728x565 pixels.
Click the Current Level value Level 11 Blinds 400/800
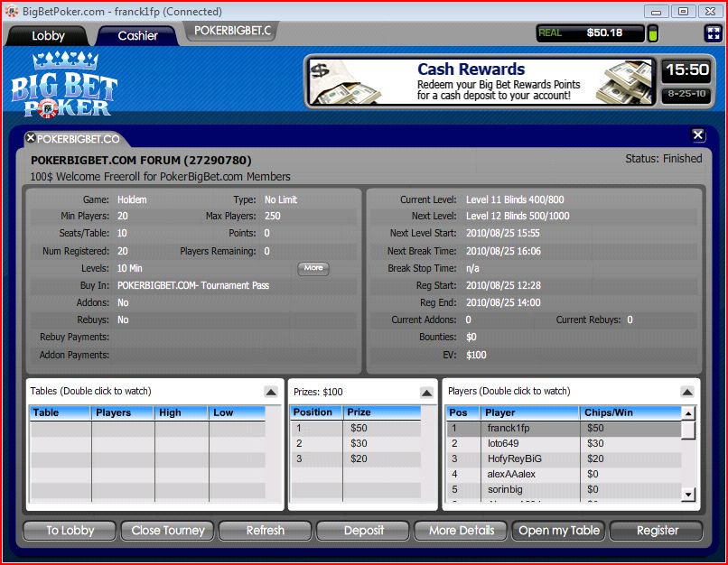point(515,200)
